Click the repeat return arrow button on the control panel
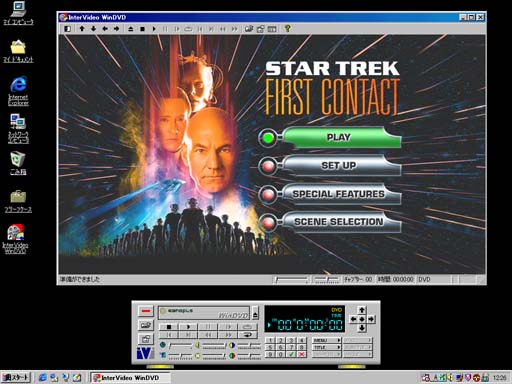Viewport: 512px width, 384px height. (247, 334)
